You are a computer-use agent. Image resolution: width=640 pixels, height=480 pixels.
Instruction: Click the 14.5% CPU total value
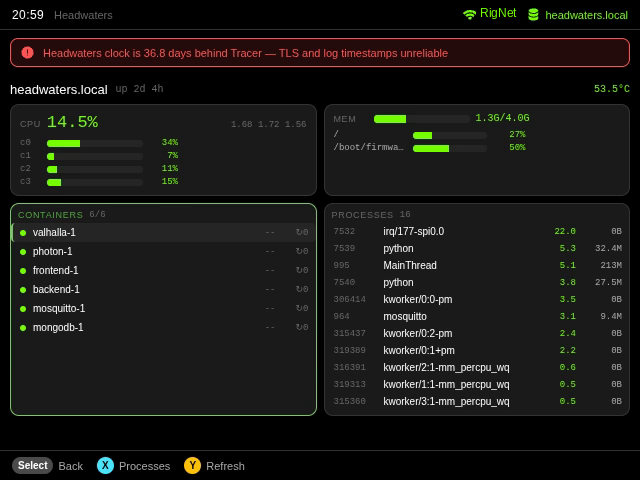(73, 122)
